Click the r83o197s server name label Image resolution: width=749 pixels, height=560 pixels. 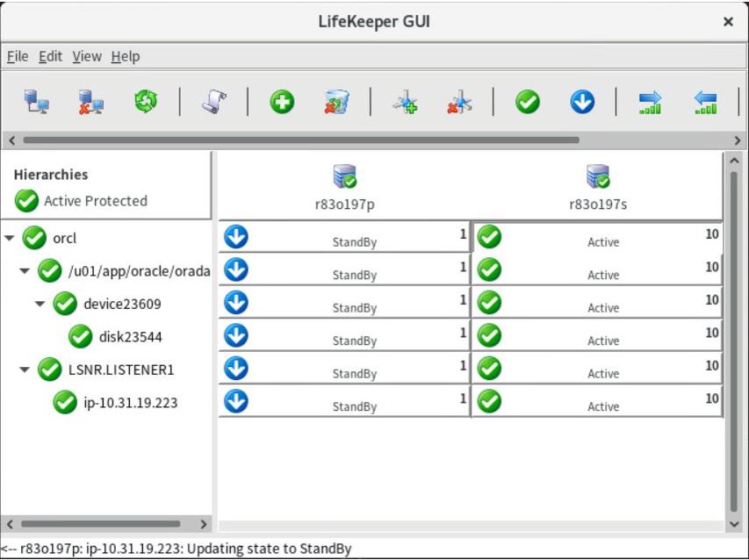598,205
